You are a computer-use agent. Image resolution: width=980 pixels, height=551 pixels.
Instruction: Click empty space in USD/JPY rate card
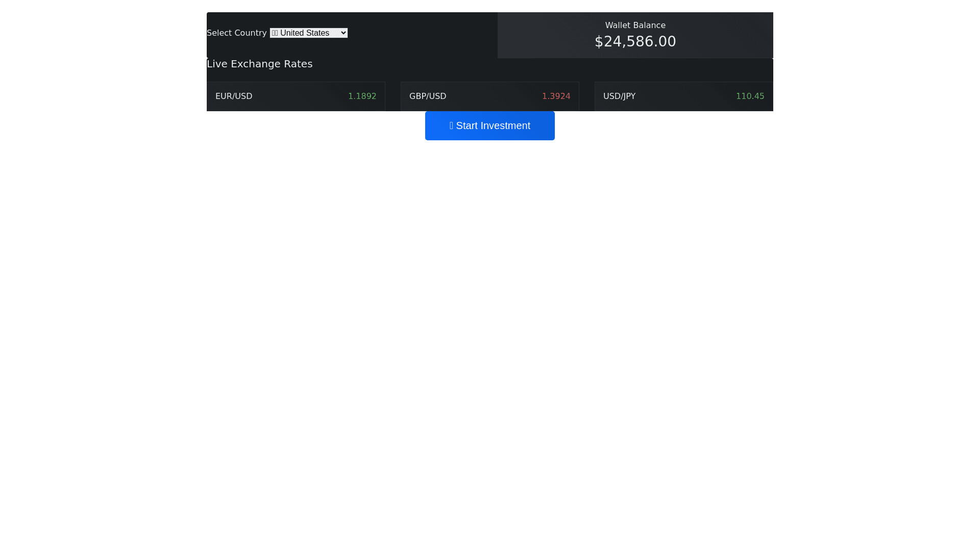click(685, 96)
